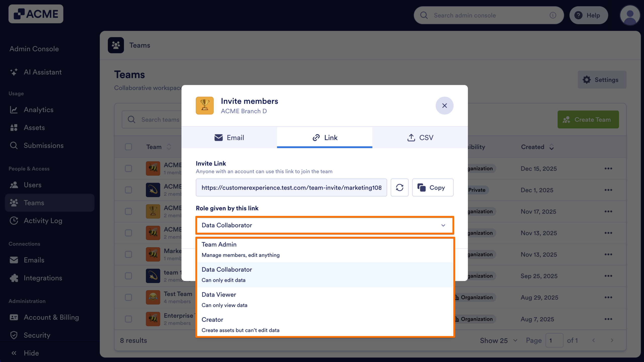Viewport: 644px width, 362px height.
Task: Open the AI Assistant from the sidebar
Action: (43, 72)
